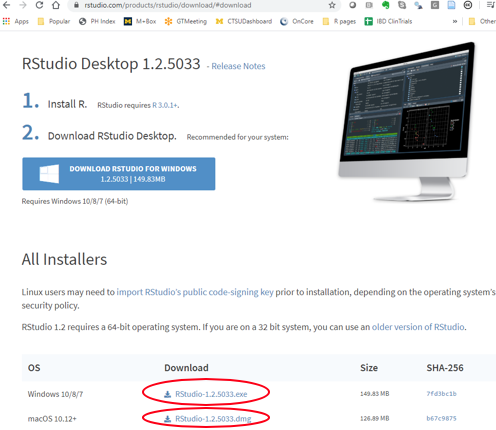Click the Windows logo on download button

pos(49,174)
